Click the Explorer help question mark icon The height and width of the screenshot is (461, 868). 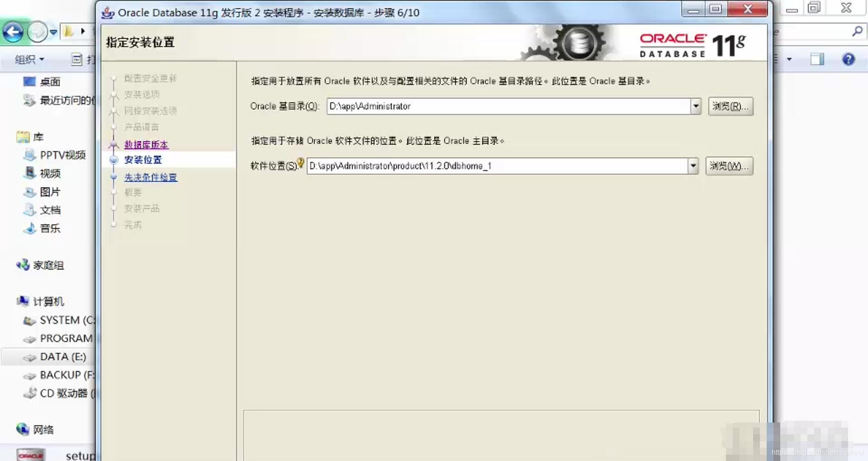click(849, 59)
